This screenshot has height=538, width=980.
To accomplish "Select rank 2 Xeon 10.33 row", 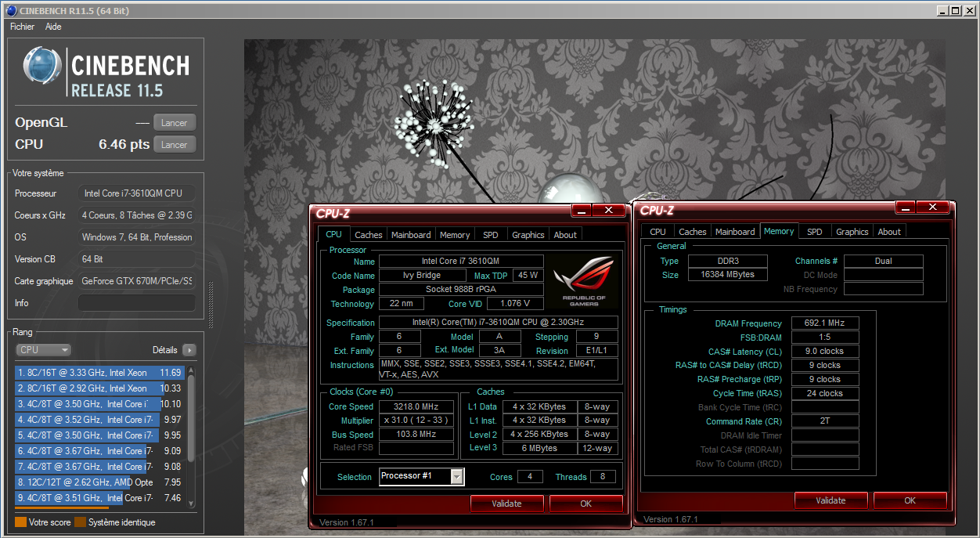I will point(99,388).
